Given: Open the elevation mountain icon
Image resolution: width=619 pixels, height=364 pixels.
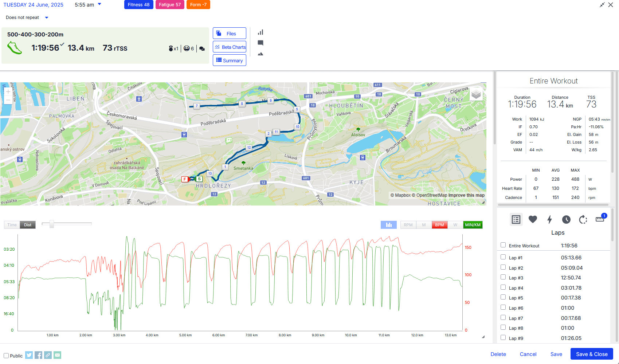Looking at the screenshot, I should pos(260,54).
